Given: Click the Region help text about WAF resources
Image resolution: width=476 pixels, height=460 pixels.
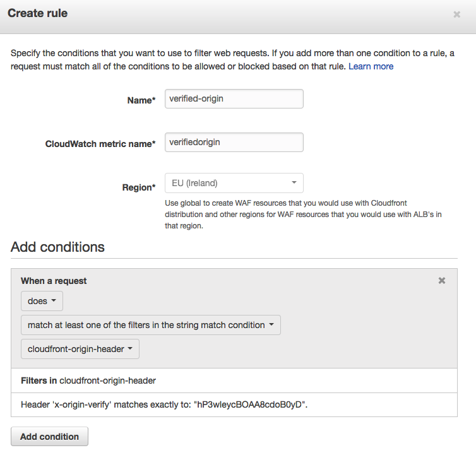Looking at the screenshot, I should click(x=303, y=214).
